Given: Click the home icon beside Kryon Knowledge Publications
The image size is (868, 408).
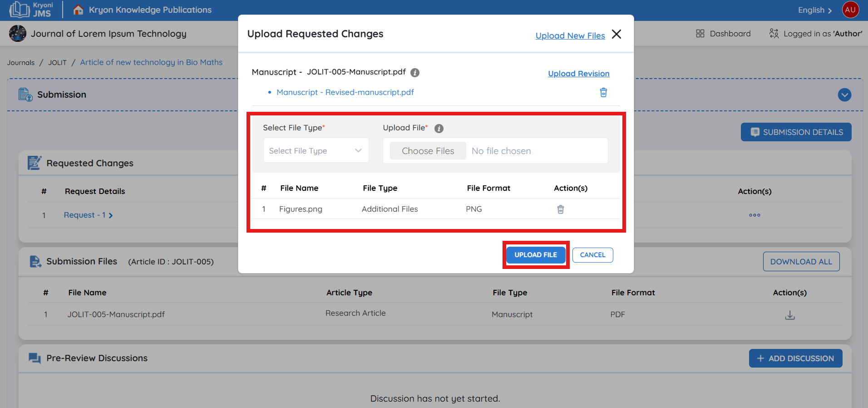Looking at the screenshot, I should [x=78, y=10].
